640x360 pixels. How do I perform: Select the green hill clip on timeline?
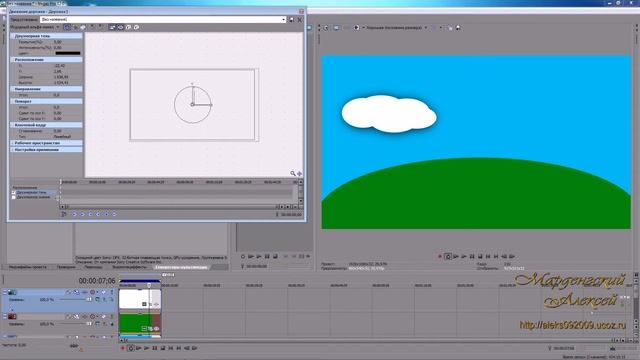pos(140,323)
